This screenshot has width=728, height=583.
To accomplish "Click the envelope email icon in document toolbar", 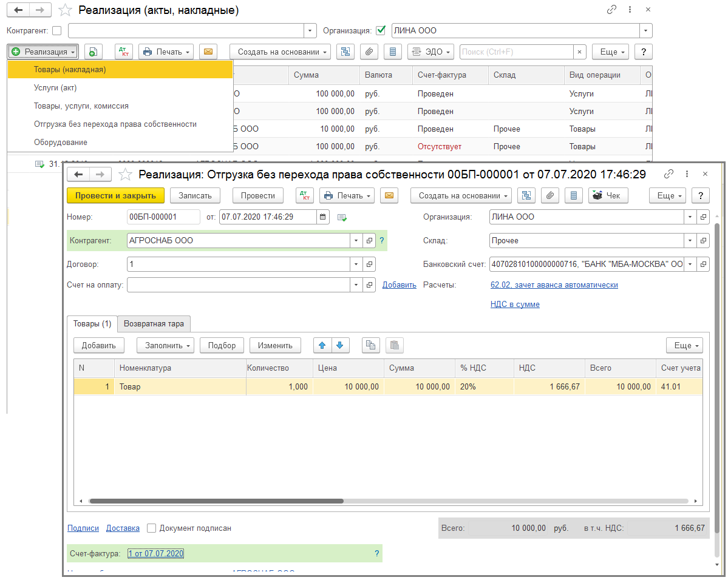I will (389, 195).
